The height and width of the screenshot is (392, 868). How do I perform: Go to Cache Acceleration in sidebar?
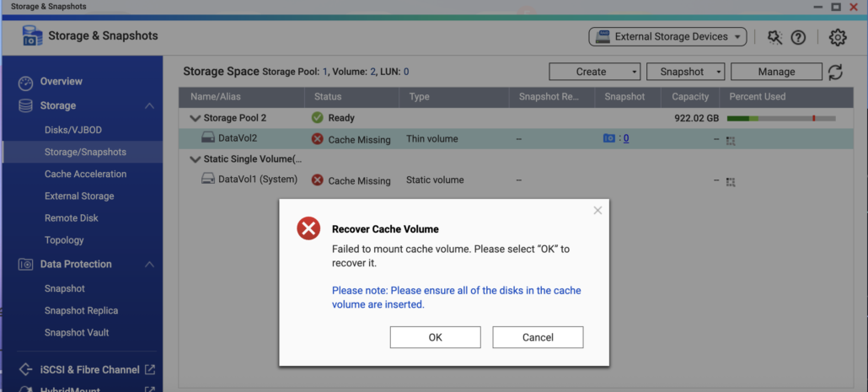point(85,174)
